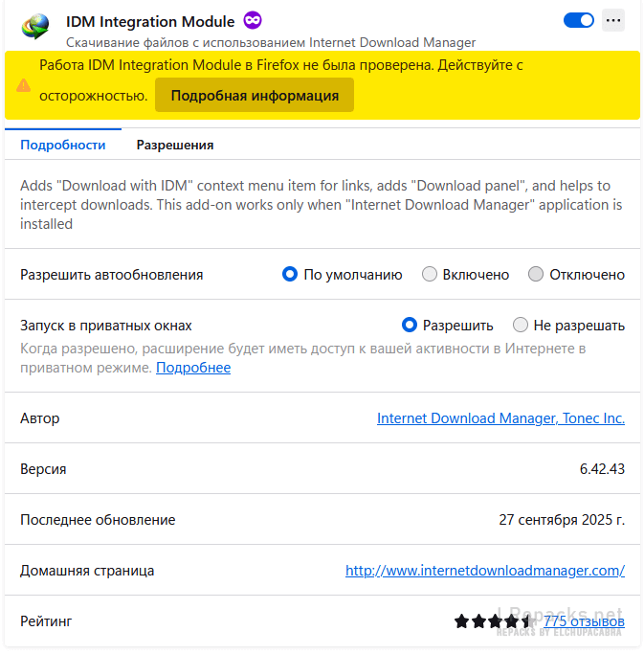
Task: Choose "Не разрешать" for private windows
Action: (521, 326)
